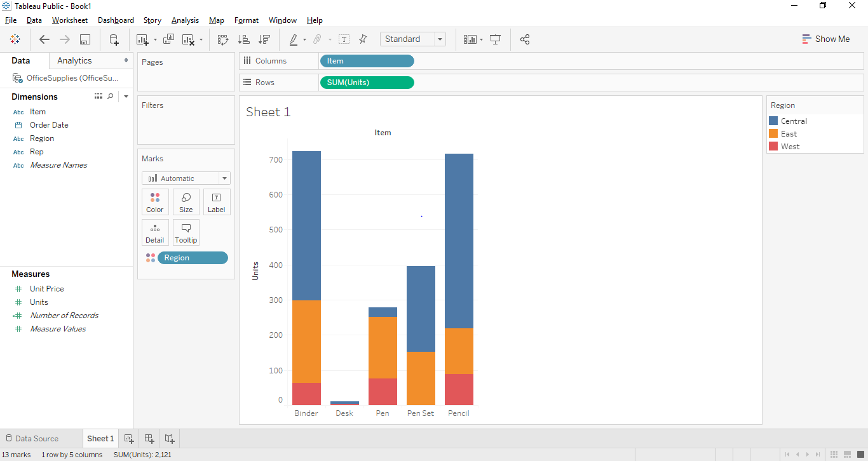Select the Central blue legend swatch
This screenshot has width=868, height=461.
point(773,121)
